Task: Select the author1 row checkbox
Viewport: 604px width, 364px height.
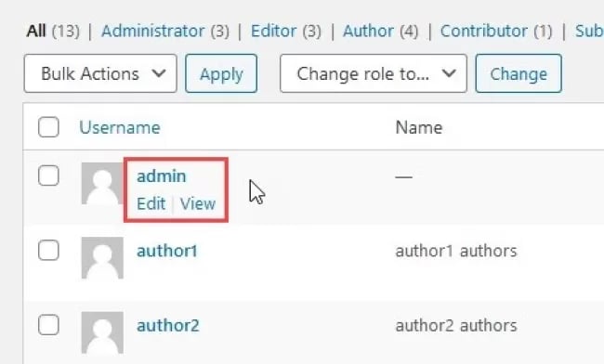Action: coord(48,250)
